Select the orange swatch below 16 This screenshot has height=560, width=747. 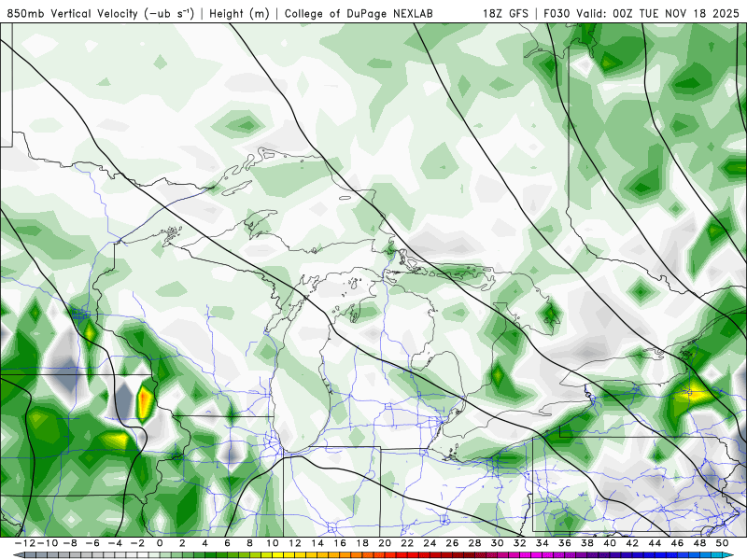tap(345, 554)
